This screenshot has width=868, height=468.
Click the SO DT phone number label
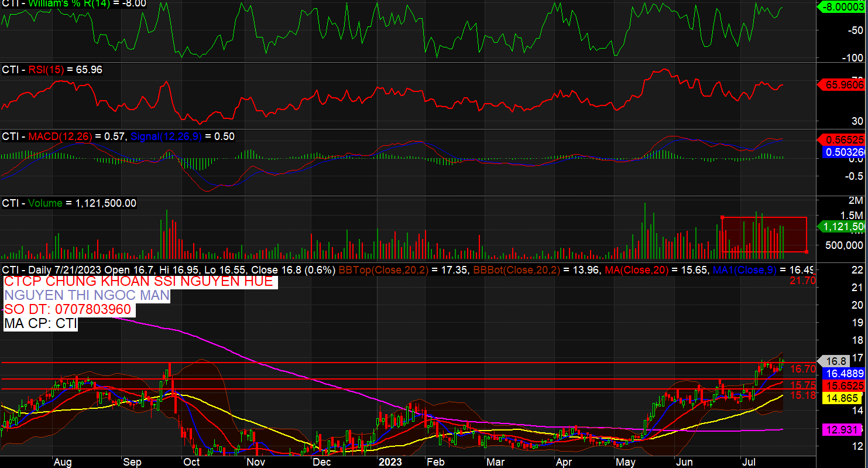click(x=67, y=309)
